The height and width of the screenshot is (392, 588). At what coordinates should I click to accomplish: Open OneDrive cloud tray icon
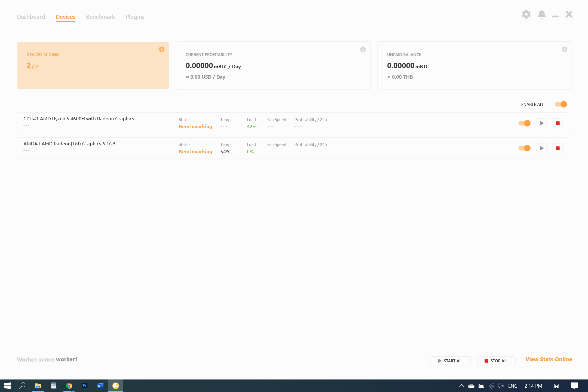coord(471,386)
